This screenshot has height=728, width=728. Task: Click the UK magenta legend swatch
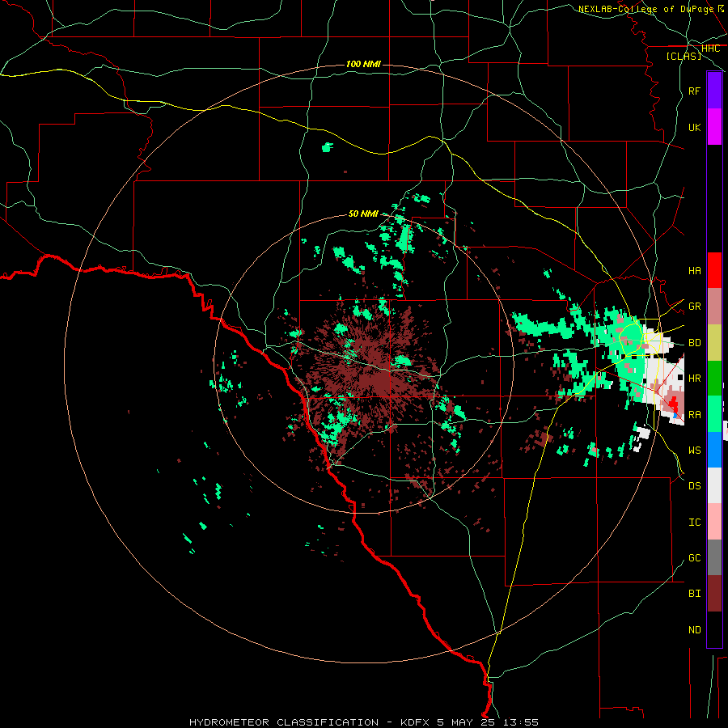[714, 127]
